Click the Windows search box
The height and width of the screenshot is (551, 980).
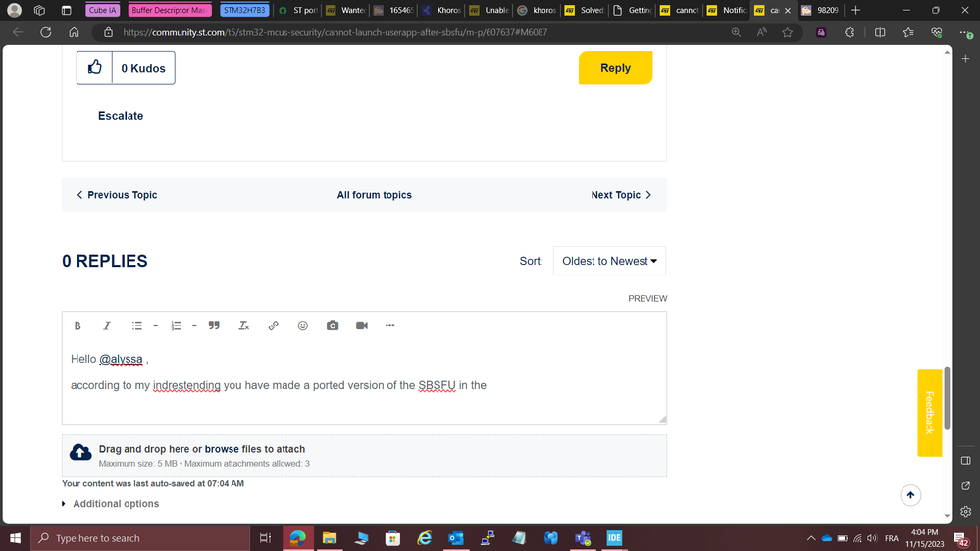coord(140,538)
